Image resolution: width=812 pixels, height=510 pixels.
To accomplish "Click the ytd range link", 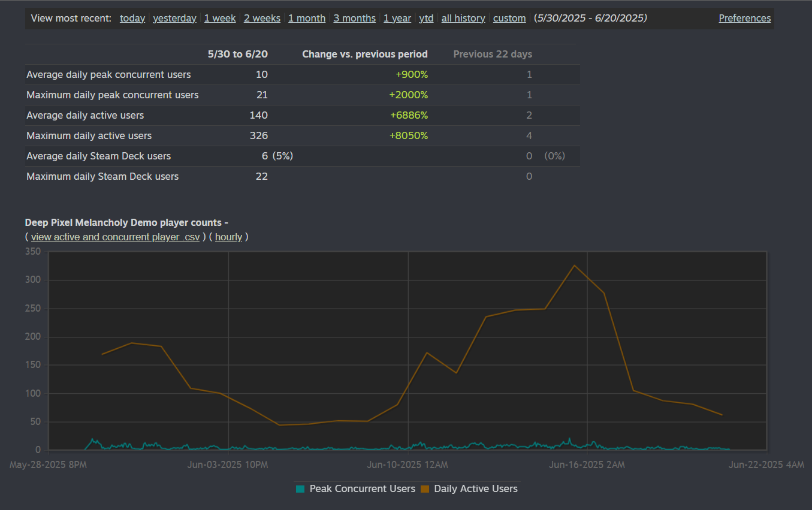I will tap(426, 19).
